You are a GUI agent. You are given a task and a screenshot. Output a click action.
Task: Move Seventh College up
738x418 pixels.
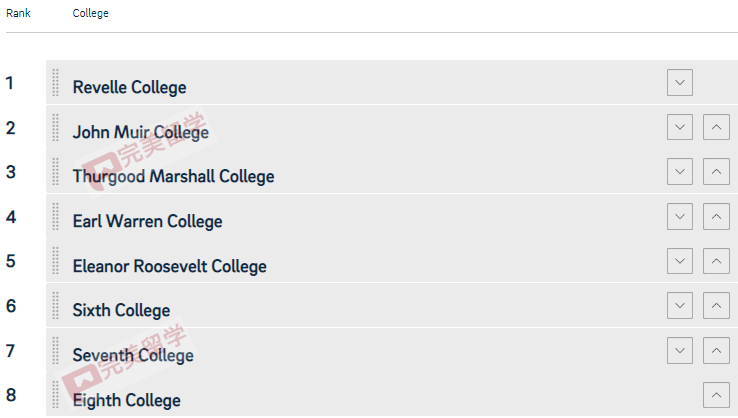716,350
